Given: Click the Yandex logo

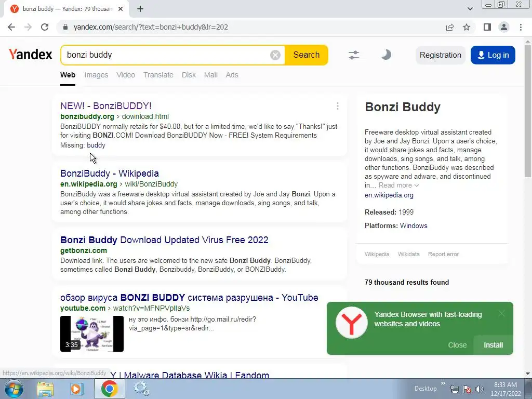Looking at the screenshot, I should pos(31,54).
